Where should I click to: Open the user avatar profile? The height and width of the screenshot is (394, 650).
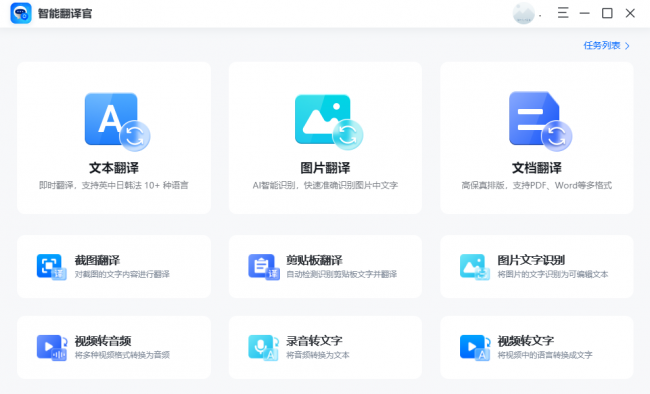click(524, 13)
